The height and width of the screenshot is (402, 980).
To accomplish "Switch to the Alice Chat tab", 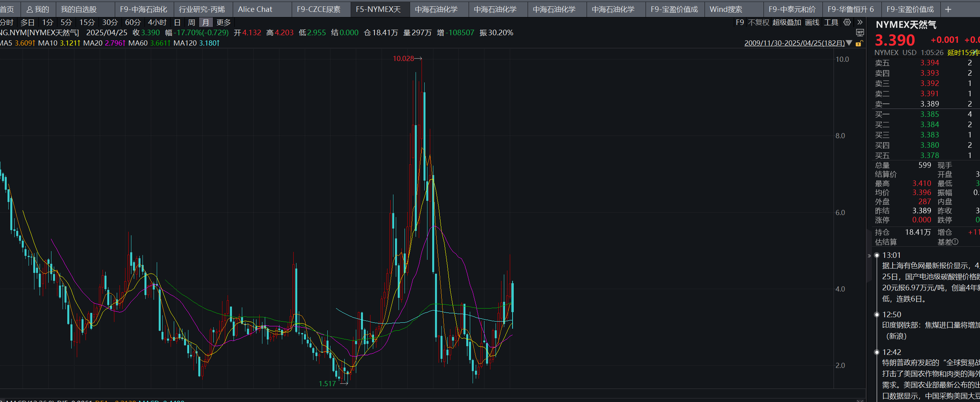I will (x=255, y=10).
